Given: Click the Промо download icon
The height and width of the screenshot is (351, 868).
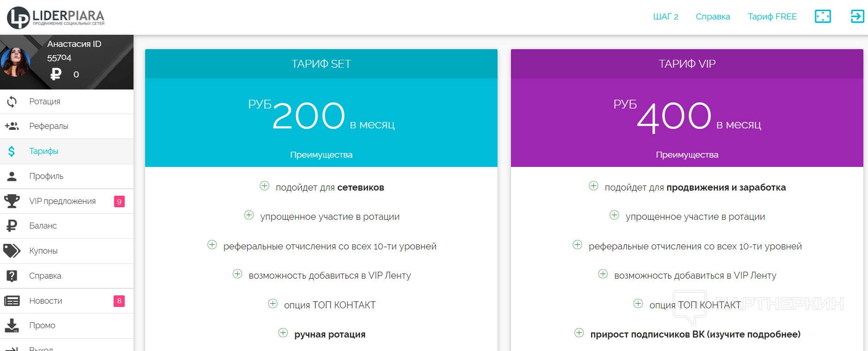Looking at the screenshot, I should (12, 325).
